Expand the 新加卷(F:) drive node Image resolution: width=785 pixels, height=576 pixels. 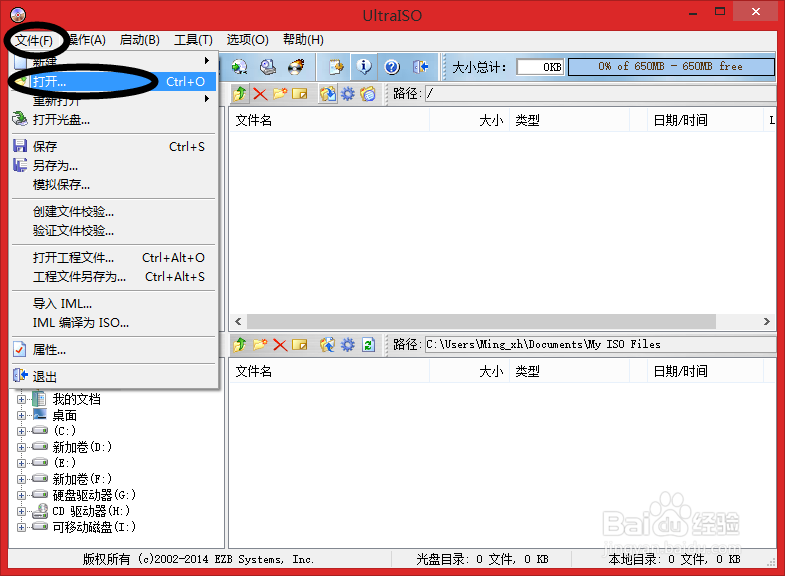[x=22, y=479]
